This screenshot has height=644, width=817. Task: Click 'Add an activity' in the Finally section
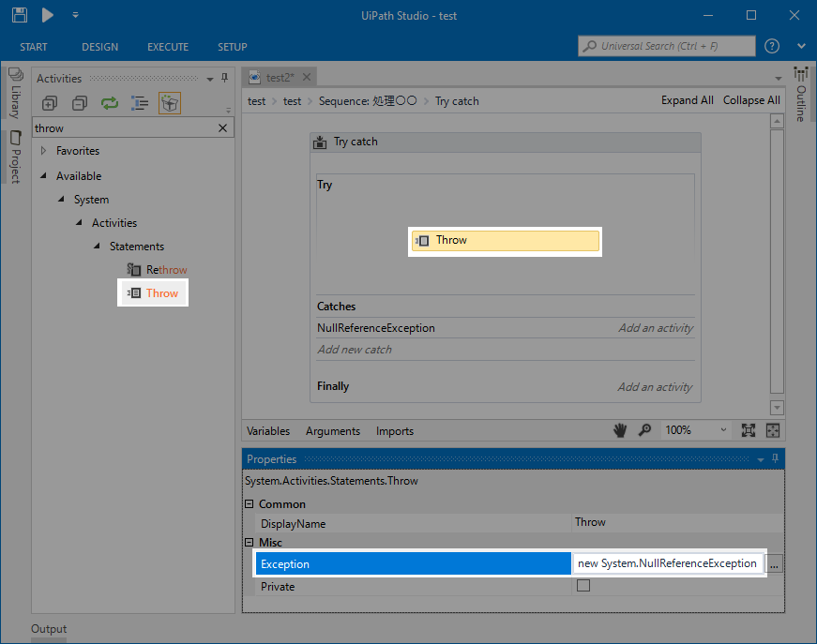(655, 387)
